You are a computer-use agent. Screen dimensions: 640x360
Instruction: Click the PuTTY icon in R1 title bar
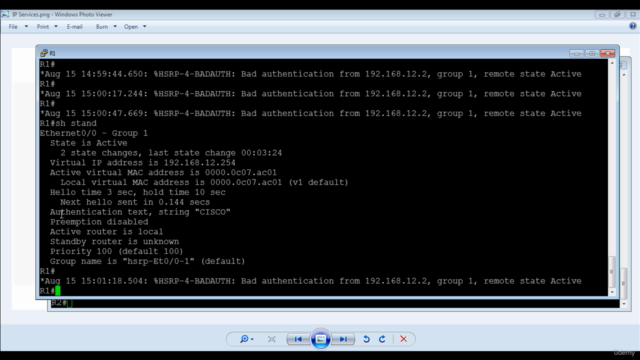44,53
